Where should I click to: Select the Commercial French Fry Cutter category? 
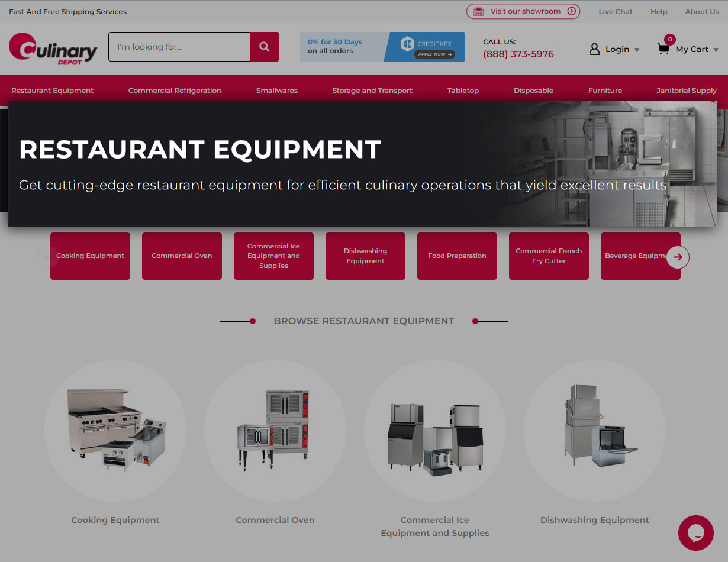[x=549, y=256]
